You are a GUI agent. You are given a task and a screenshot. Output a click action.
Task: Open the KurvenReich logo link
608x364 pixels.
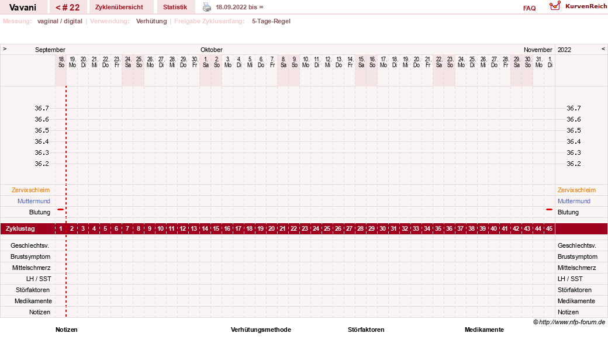[x=578, y=6]
